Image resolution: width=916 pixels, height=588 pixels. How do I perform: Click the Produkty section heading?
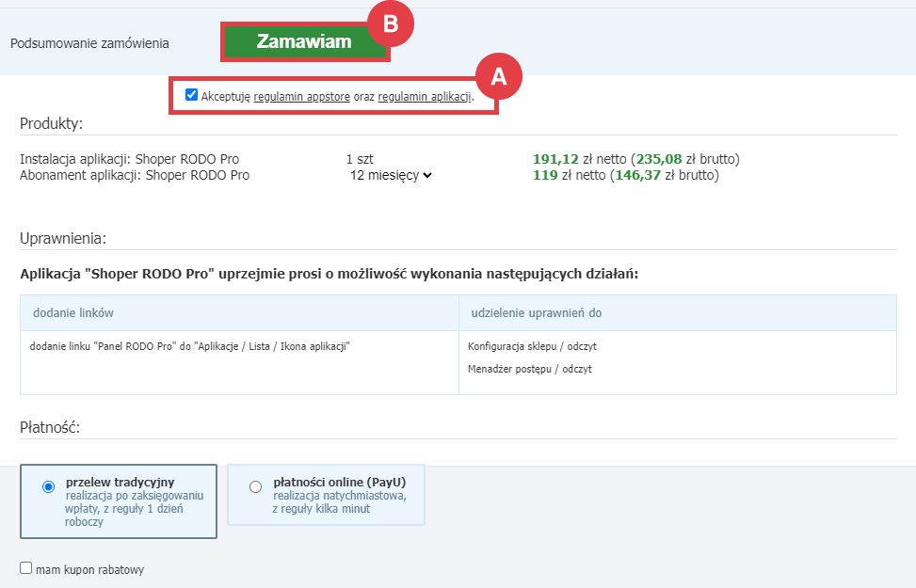tap(52, 123)
